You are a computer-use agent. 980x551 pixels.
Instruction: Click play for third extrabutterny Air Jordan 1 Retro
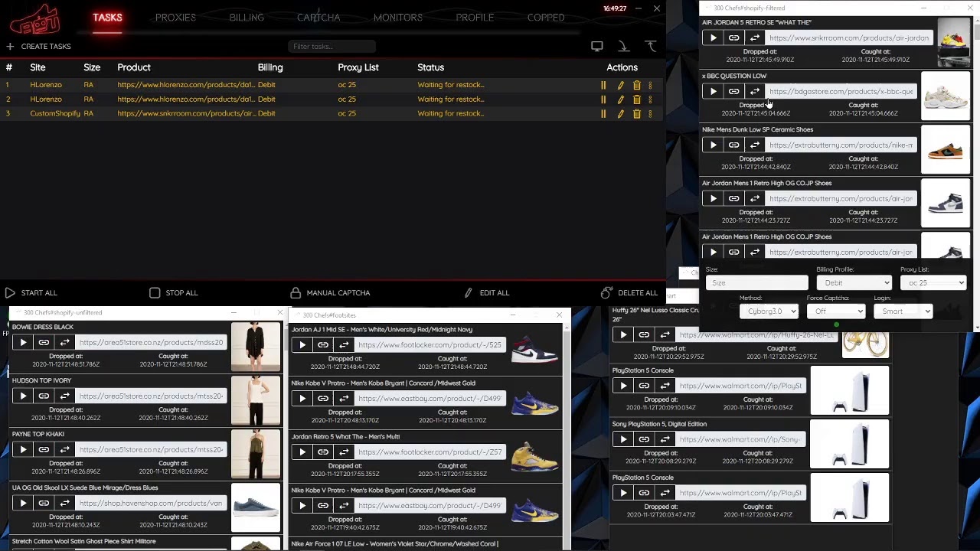[x=714, y=252]
